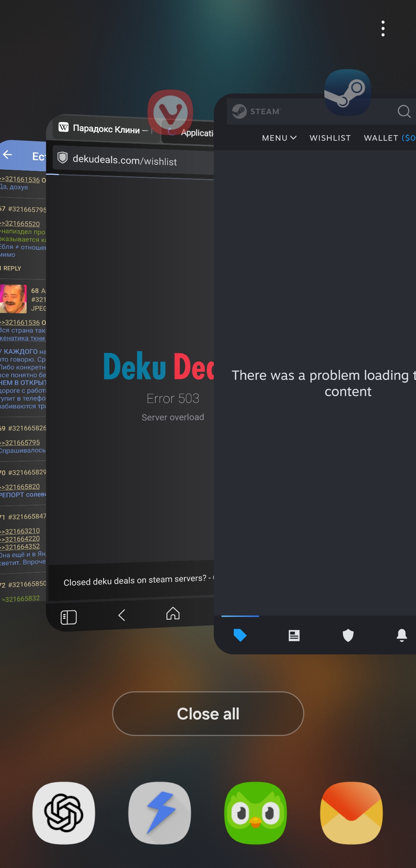Follow quote link >>321664352
Screen dimensions: 416x868
pos(20,547)
